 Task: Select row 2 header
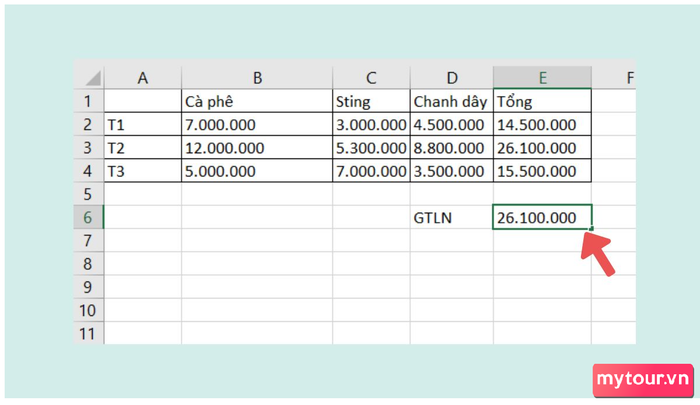(88, 124)
